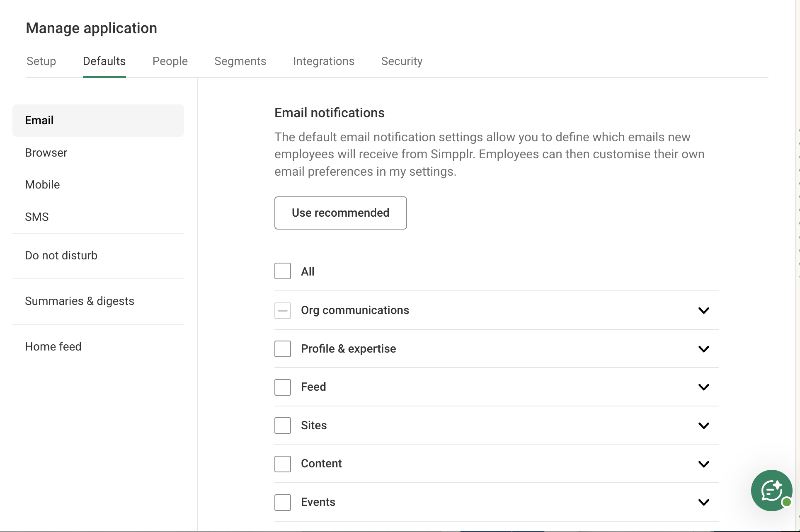Check the All email notifications checkbox
Screen dimensions: 800x532
[x=283, y=271]
